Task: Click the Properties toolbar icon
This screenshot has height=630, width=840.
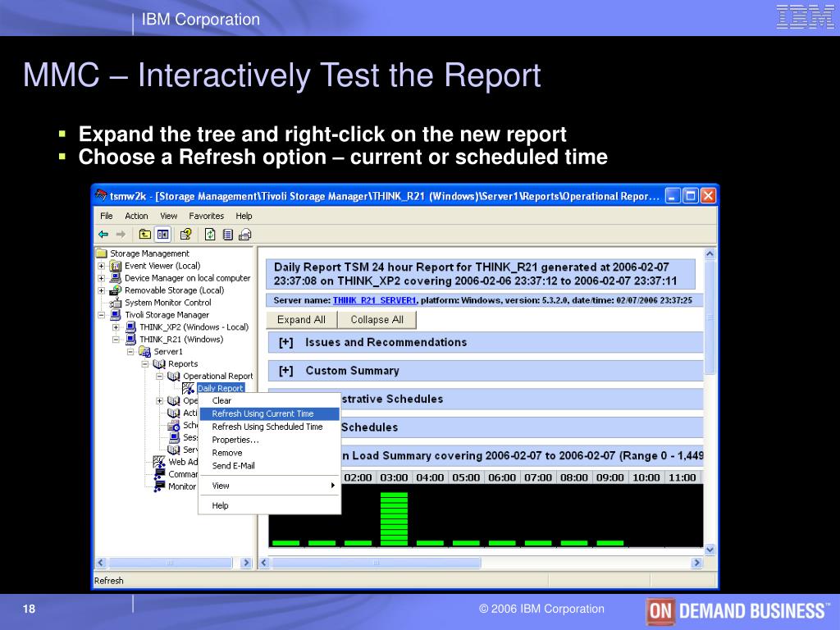Action: (186, 234)
